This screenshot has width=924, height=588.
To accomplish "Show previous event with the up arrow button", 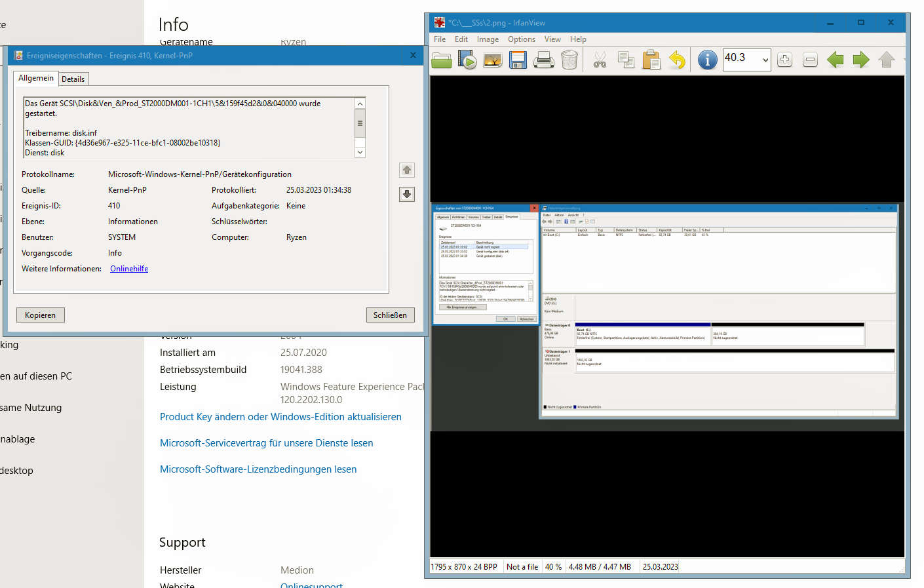I will click(x=407, y=170).
